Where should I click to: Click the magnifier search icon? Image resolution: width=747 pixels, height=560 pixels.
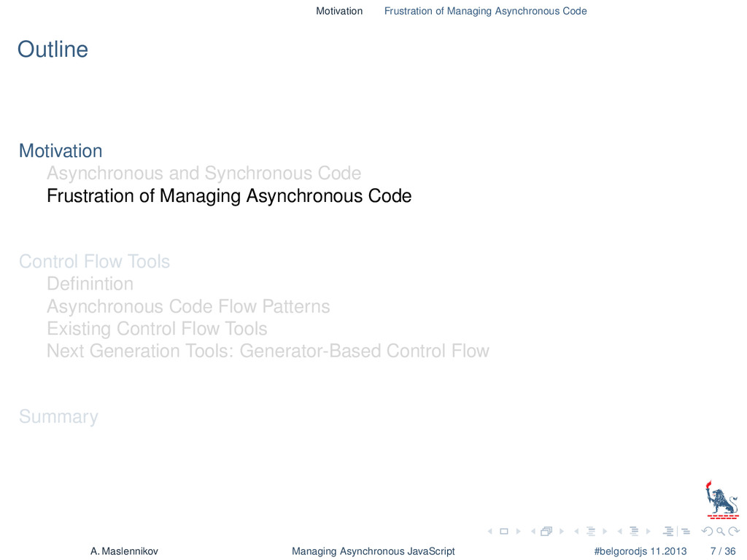[721, 531]
